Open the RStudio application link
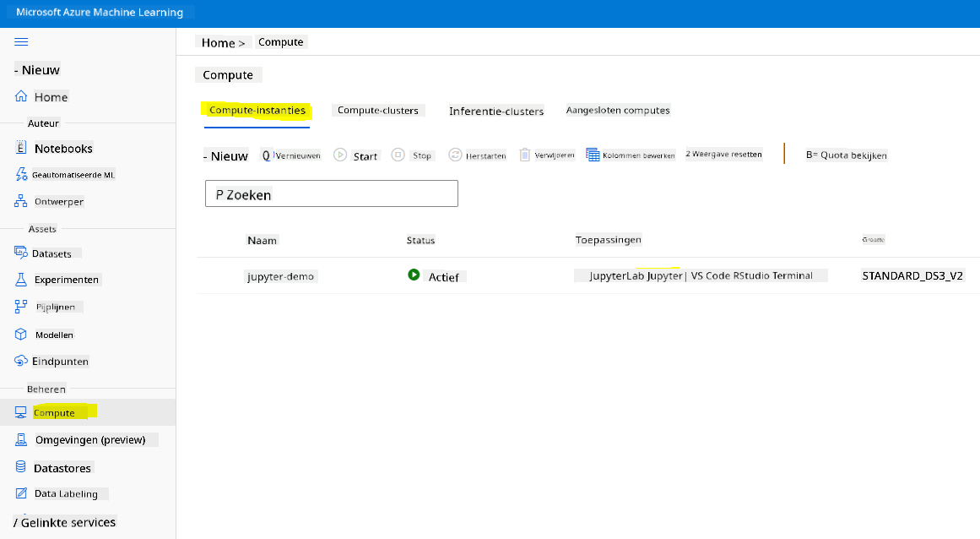The width and height of the screenshot is (980, 539). click(751, 275)
